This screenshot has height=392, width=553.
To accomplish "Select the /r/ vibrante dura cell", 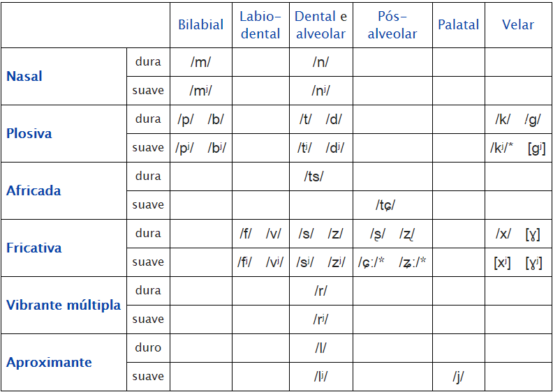I will point(320,291).
